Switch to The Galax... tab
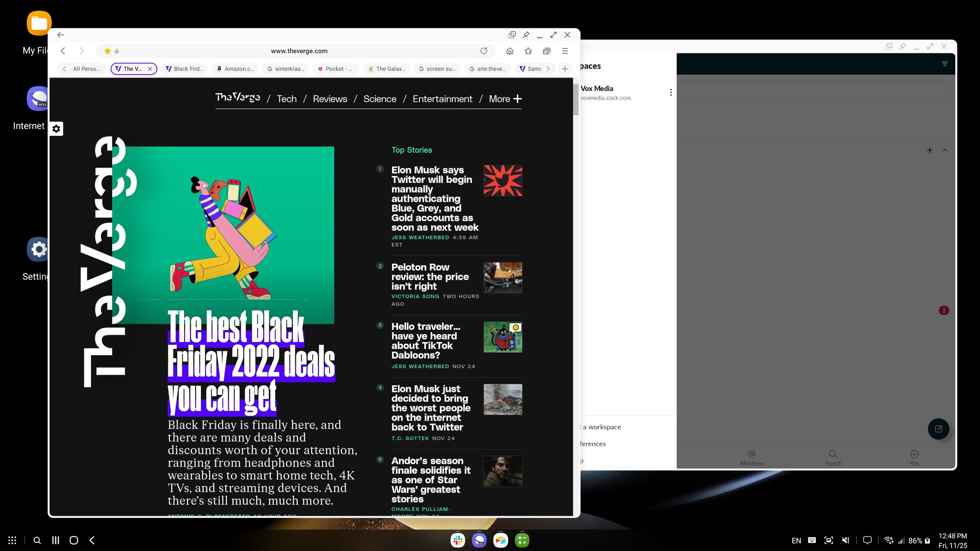Viewport: 980px width, 551px height. point(386,69)
